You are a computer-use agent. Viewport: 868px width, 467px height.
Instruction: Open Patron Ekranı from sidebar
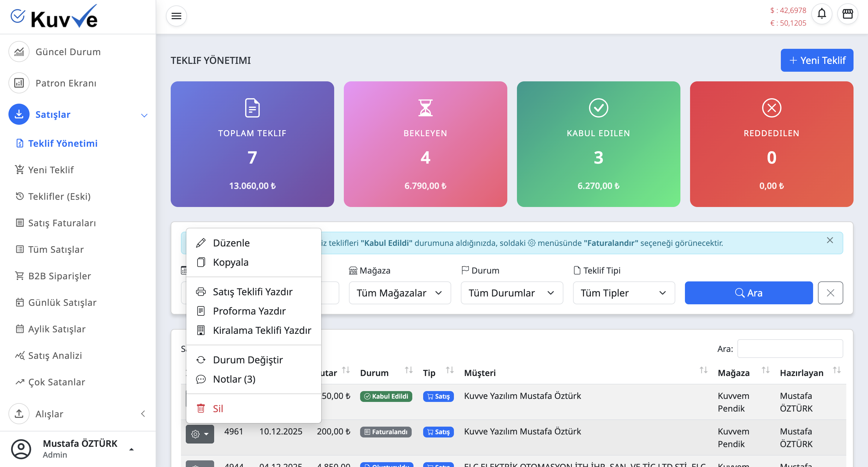(x=66, y=83)
